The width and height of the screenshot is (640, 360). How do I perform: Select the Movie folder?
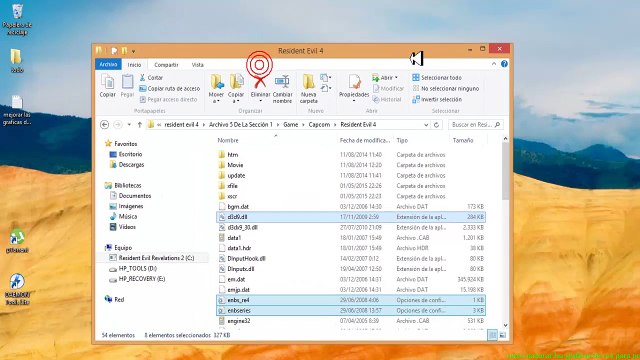235,165
